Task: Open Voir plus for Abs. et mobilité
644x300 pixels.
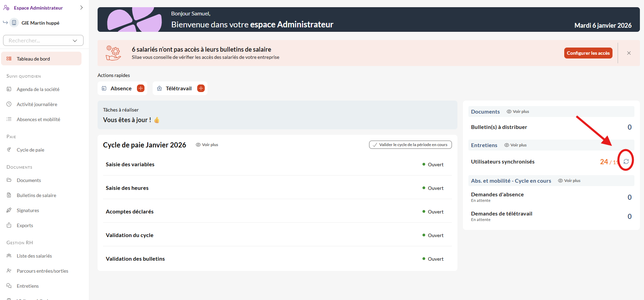Action: click(x=569, y=181)
